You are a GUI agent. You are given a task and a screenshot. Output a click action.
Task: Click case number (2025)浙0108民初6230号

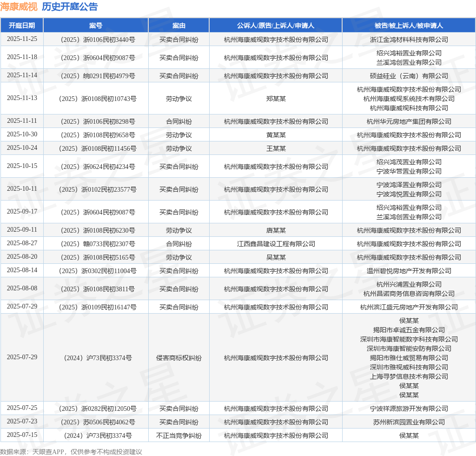point(98,231)
